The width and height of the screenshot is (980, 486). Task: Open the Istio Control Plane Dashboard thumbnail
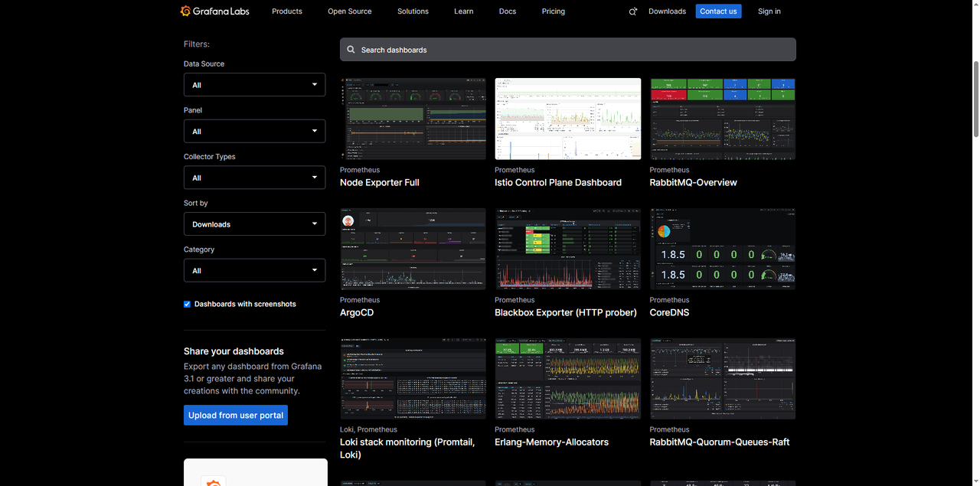pos(568,119)
